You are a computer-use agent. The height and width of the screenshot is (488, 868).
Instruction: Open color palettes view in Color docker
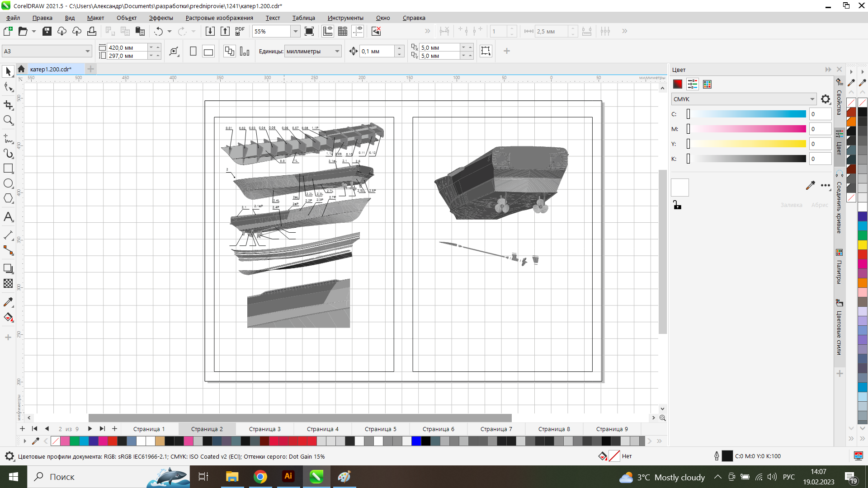(x=707, y=84)
